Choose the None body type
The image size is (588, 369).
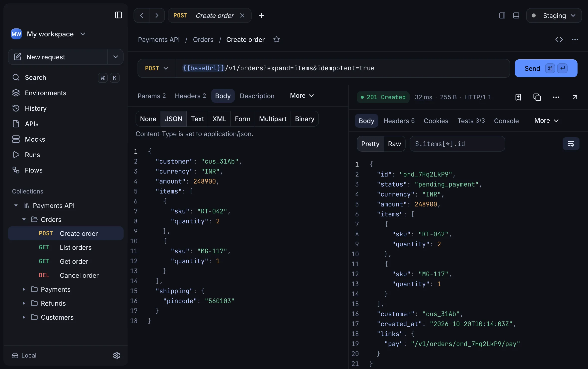click(148, 119)
